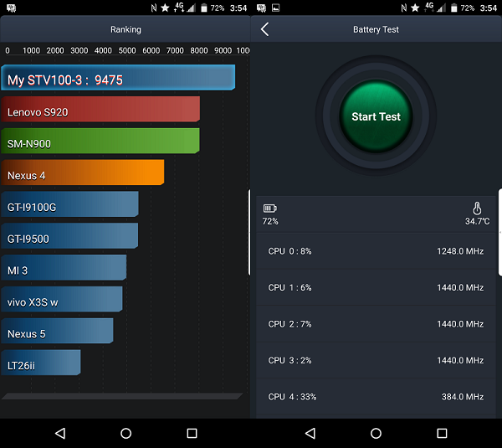The image size is (502, 448).
Task: Tap the star icon in Battery Test status bar
Action: point(415,8)
